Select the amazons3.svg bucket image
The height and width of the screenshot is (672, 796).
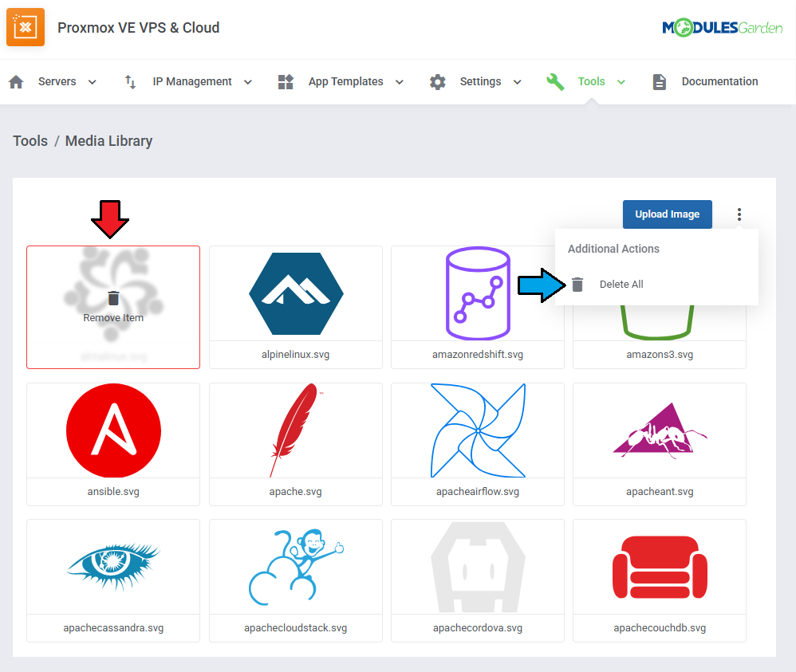click(x=657, y=322)
